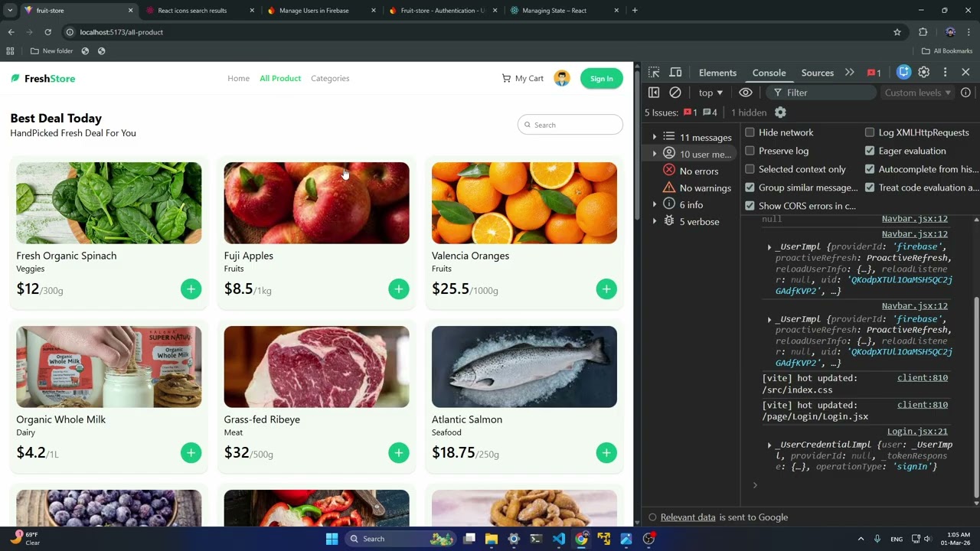Open console settings gear next to hidden count

coord(780,112)
